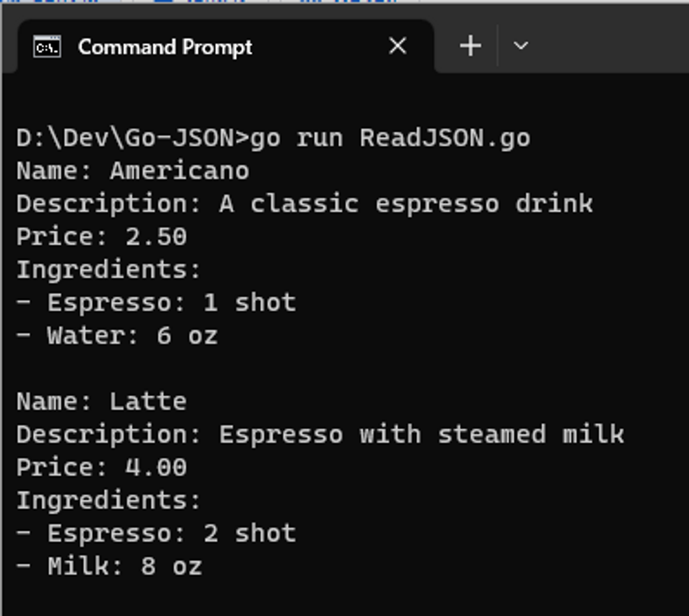The height and width of the screenshot is (616, 689).
Task: Click the 'Name: Latte' output line
Action: [101, 402]
